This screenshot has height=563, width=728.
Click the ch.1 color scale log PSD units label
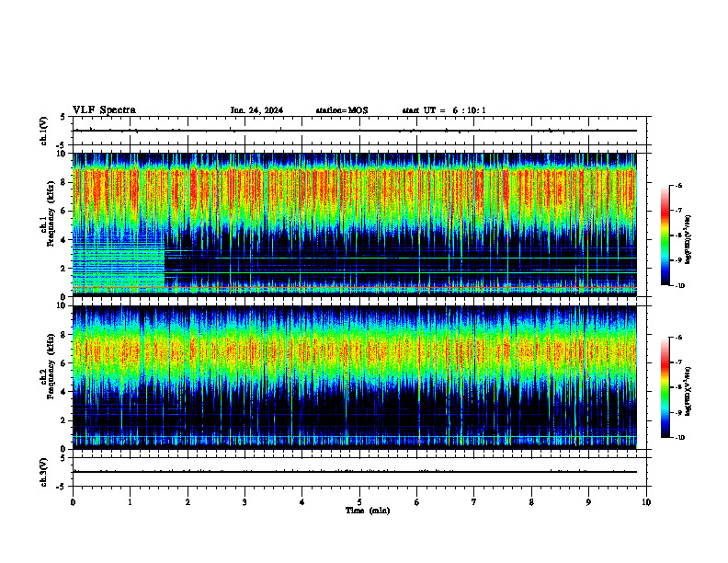tap(688, 239)
